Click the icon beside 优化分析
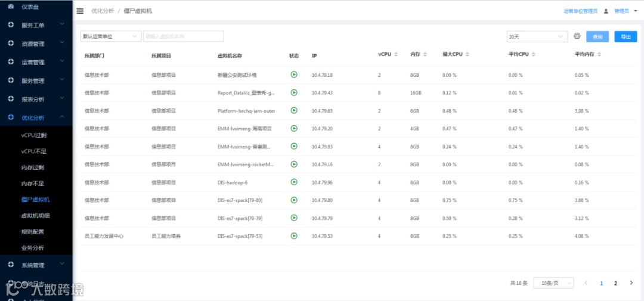The image size is (644, 301). pos(11,117)
